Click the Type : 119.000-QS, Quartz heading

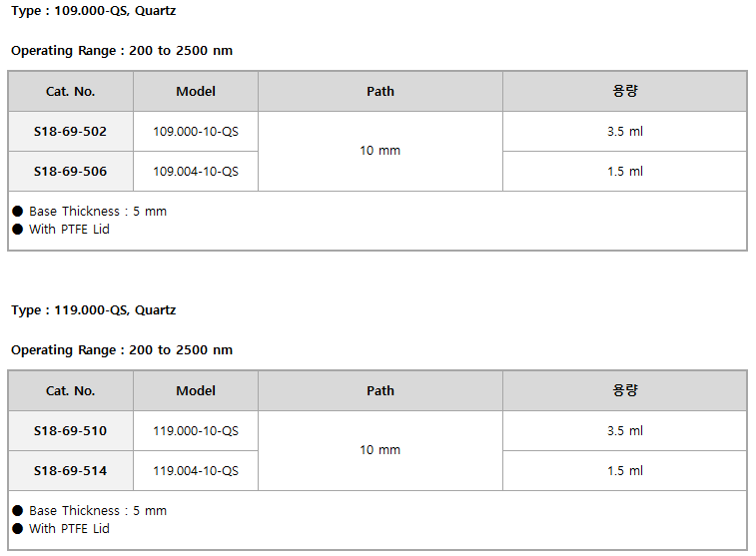[x=94, y=310]
